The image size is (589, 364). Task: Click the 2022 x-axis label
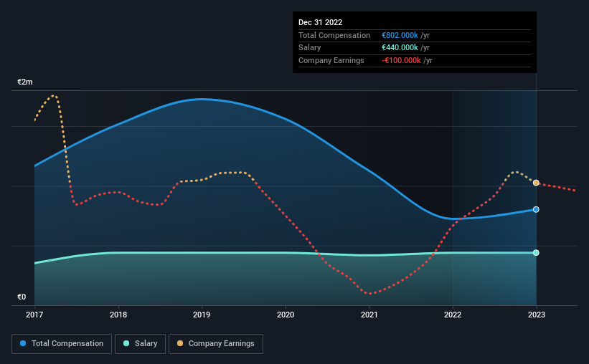point(453,315)
